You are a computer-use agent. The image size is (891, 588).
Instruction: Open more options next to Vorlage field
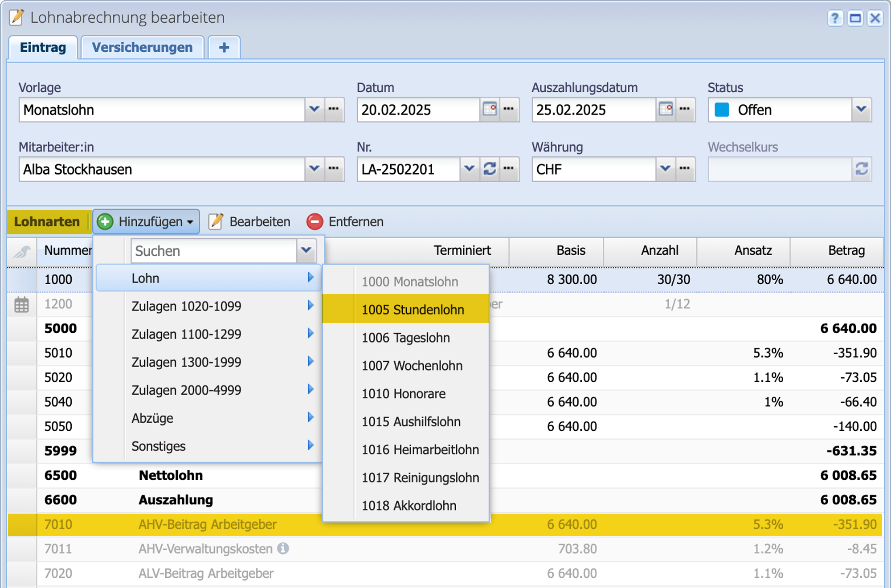coord(334,110)
